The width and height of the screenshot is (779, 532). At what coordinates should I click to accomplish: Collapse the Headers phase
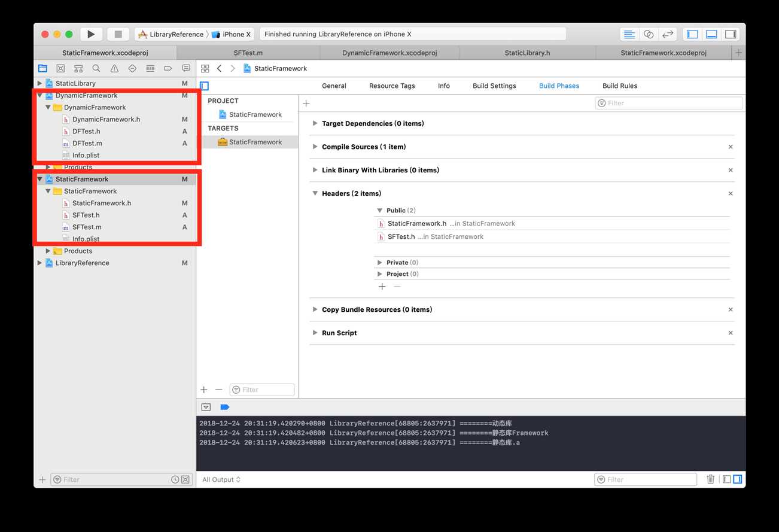315,193
